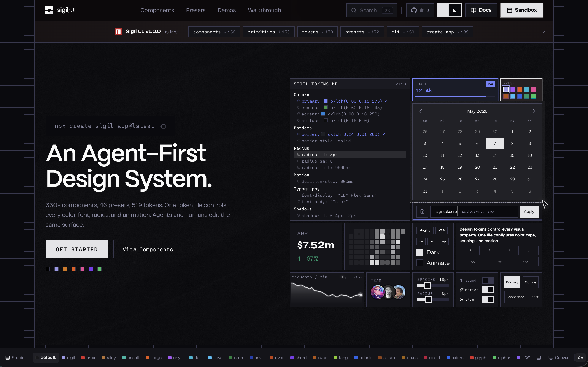The image size is (588, 367).
Task: Select the green swatch below hero buttons
Action: click(100, 269)
